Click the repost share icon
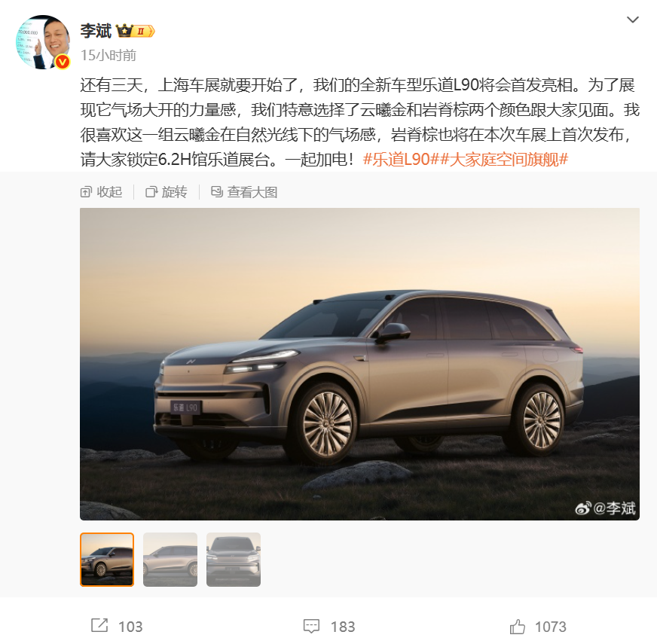This screenshot has height=644, width=657. (99, 626)
